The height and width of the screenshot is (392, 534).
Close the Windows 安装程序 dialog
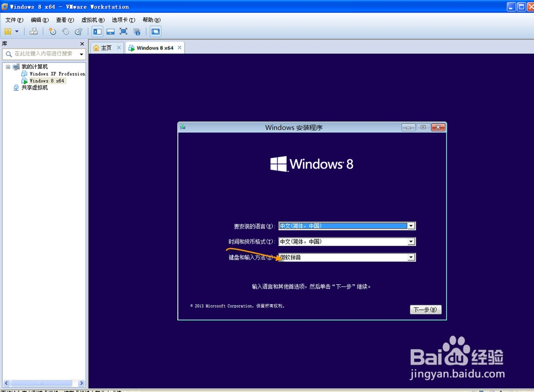click(438, 127)
